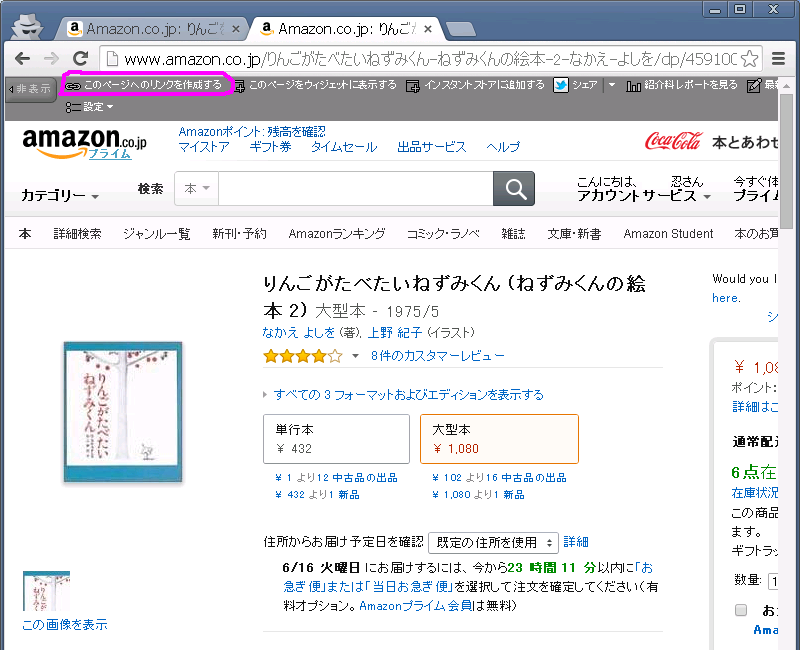
Task: Click このページをウィジェットに表示する
Action: (x=322, y=85)
